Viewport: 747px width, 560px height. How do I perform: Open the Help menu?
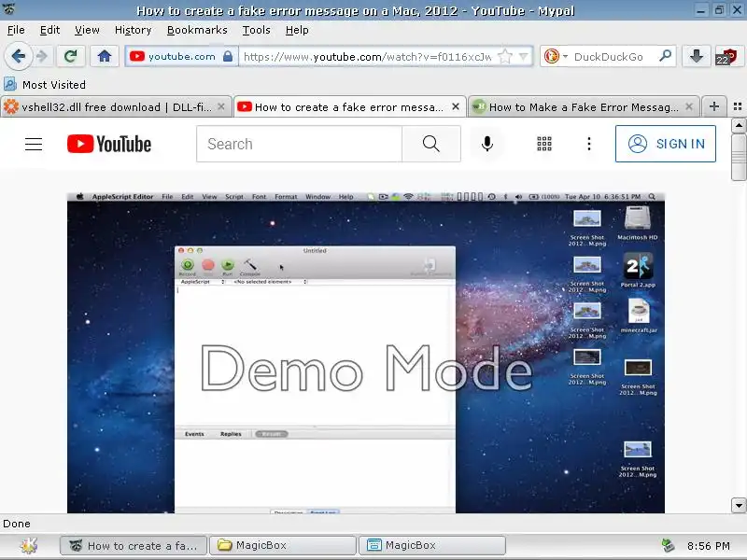(x=297, y=30)
